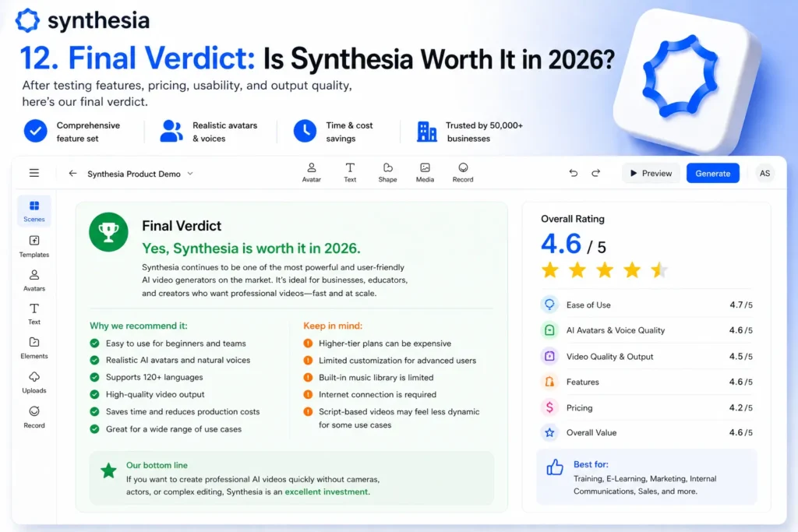The image size is (798, 532).
Task: Open the Media tool
Action: 425,172
